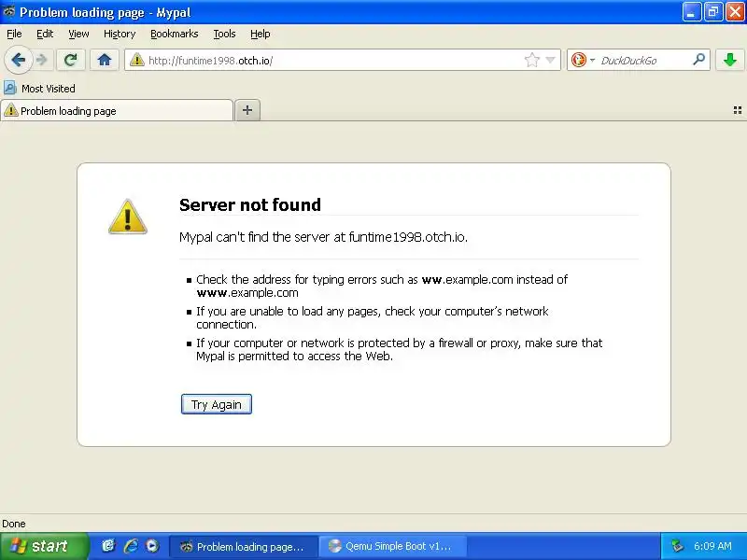Click the Back navigation arrow
This screenshot has width=747, height=560.
coord(18,60)
